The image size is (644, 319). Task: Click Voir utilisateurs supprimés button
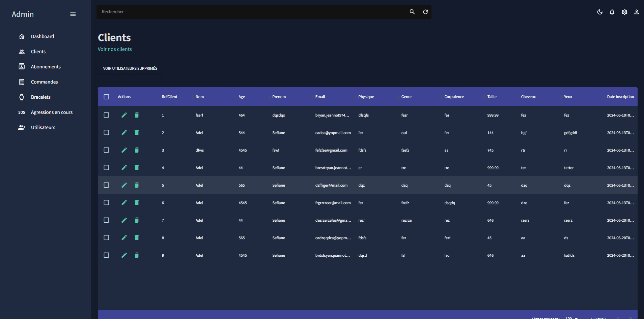pos(130,68)
